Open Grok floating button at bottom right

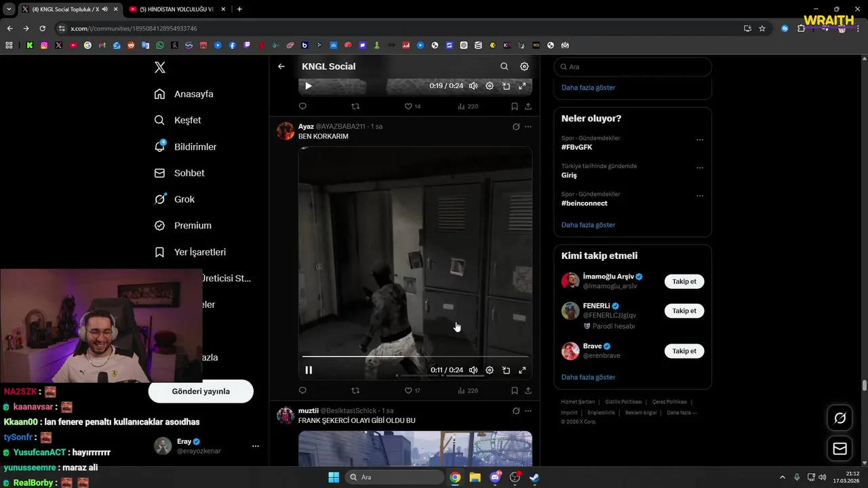click(x=840, y=418)
